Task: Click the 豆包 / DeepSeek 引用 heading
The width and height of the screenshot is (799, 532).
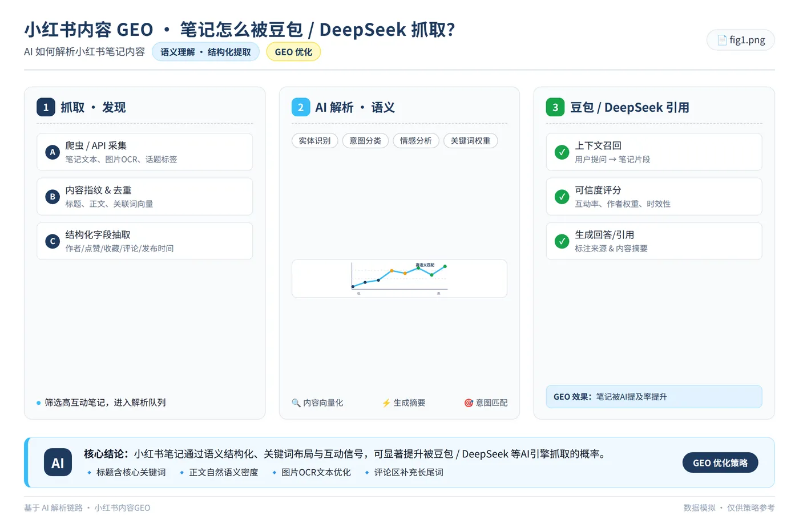Action: coord(630,107)
